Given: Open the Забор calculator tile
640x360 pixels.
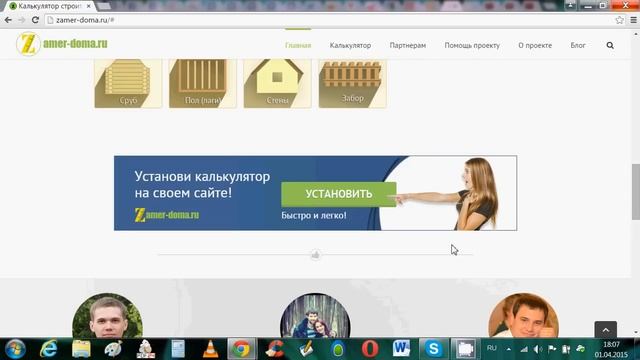Looking at the screenshot, I should [x=353, y=83].
